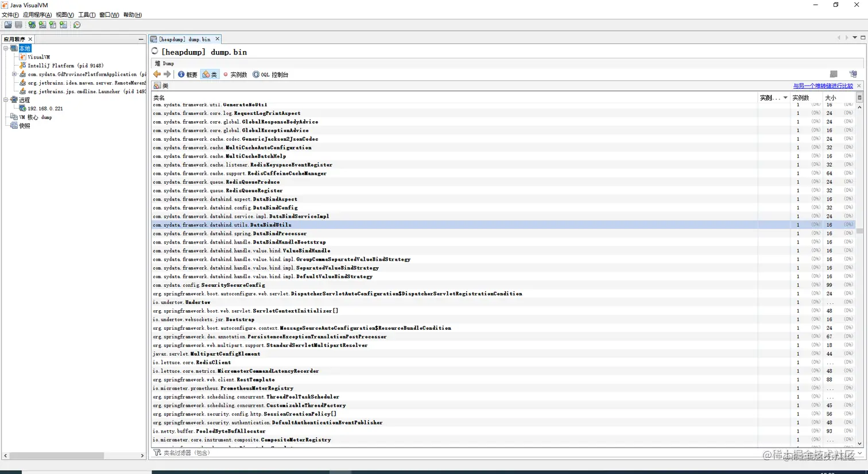Image resolution: width=868 pixels, height=474 pixels.
Task: Click the filter funnel icon at bottom
Action: 157,453
